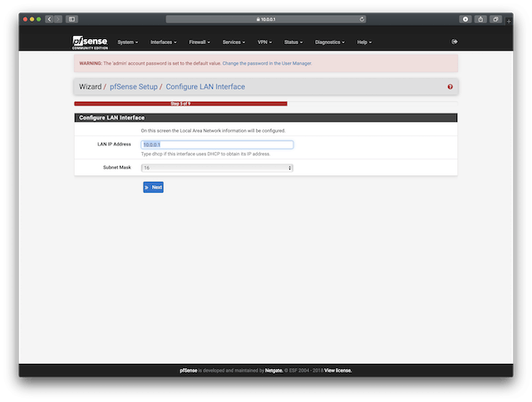532x402 pixels.
Task: Open the pfSense Setup breadcrumb link
Action: click(x=134, y=86)
